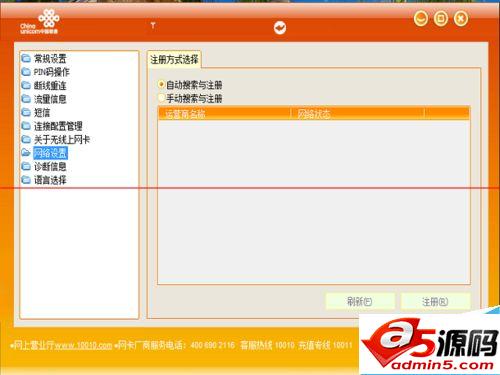Click the signal antenna icon in header
Screen dimensions: 500x375
tap(153, 25)
